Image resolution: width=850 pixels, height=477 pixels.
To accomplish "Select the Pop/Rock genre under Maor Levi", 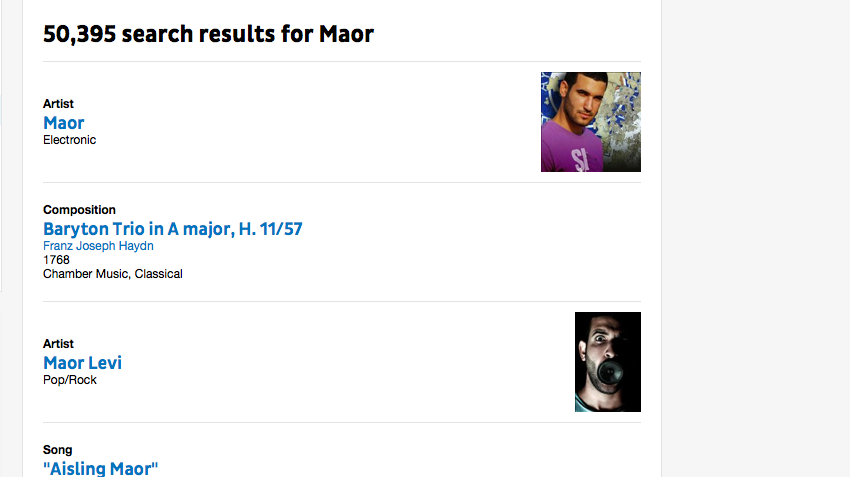I will pos(69,380).
